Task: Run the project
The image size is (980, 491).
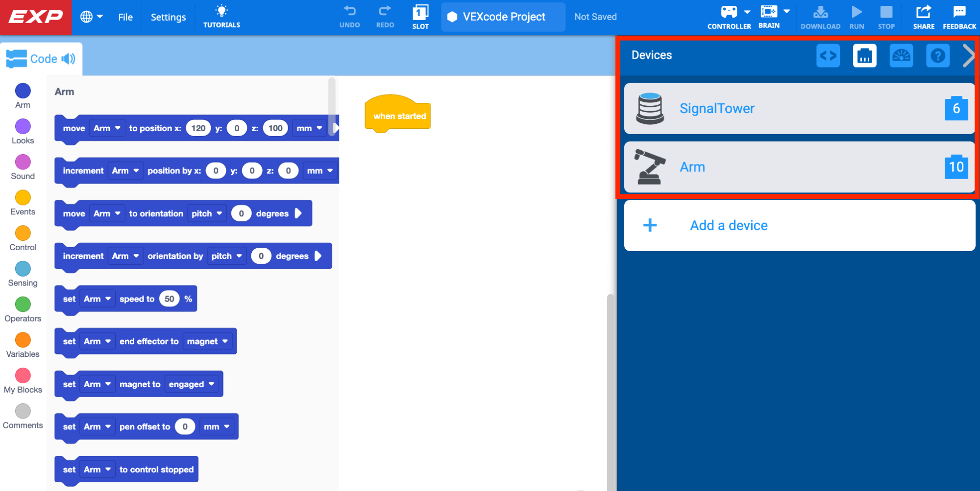Action: 857,17
